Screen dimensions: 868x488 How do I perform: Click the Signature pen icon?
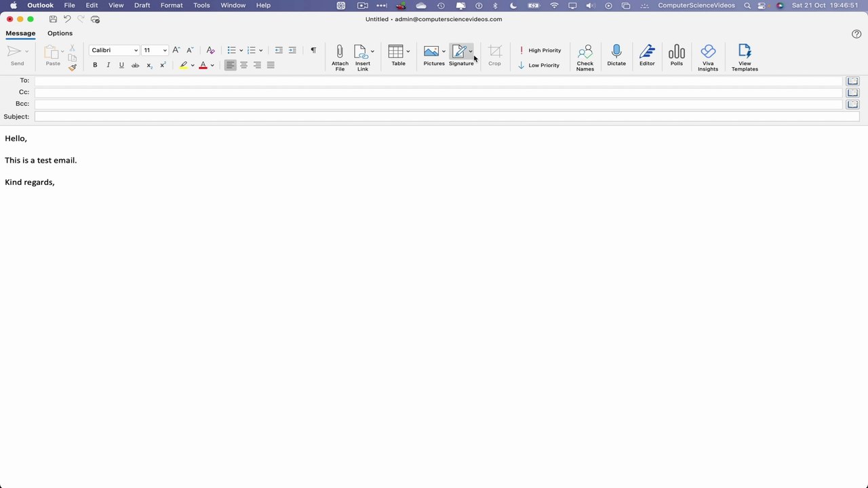click(x=459, y=52)
